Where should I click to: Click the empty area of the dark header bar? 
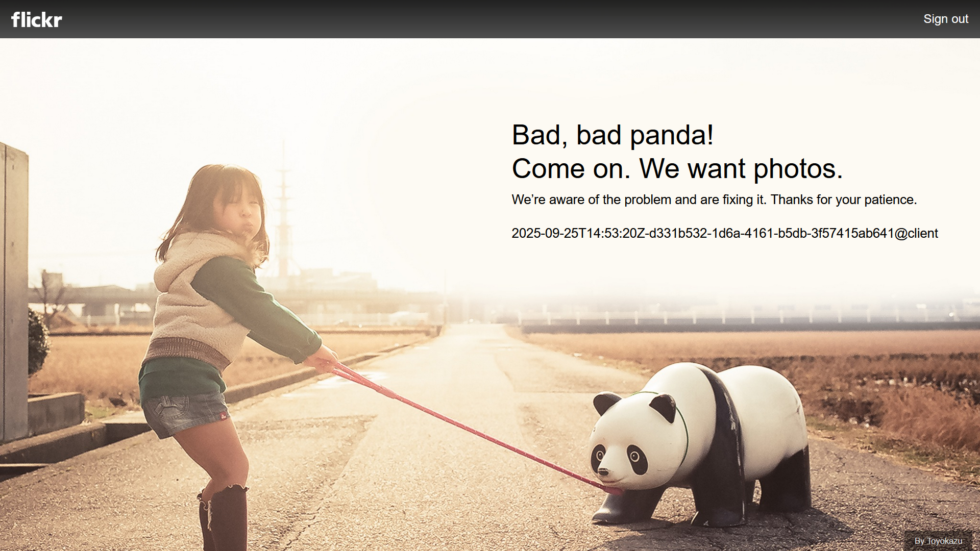[490, 19]
